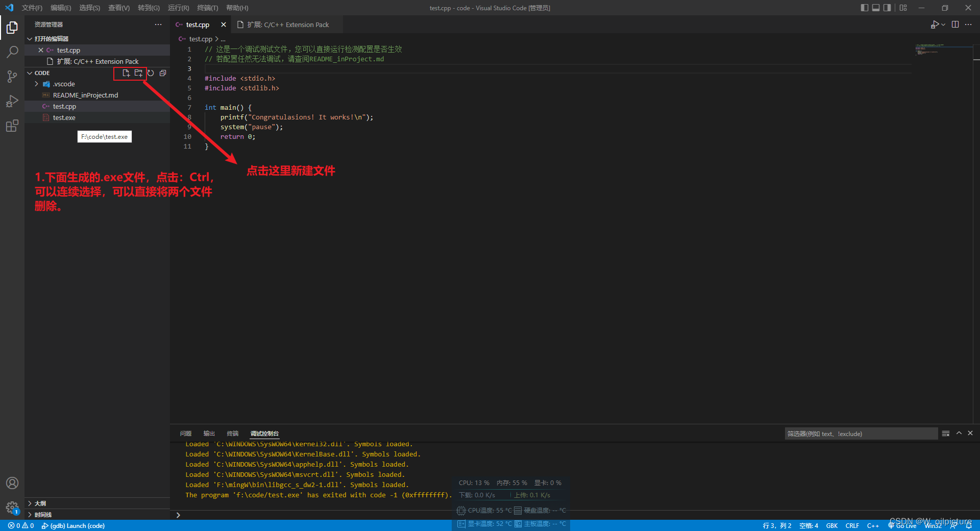This screenshot has height=531, width=980.
Task: Open explorer panel more actions ellipsis
Action: (x=158, y=25)
